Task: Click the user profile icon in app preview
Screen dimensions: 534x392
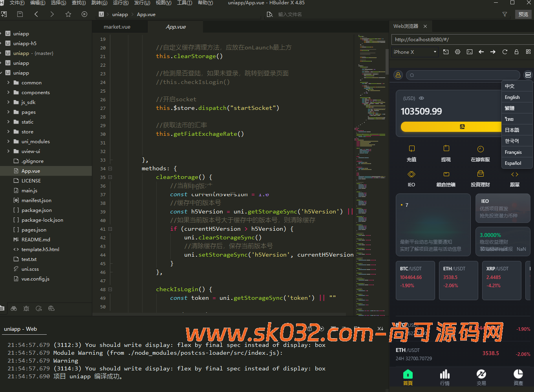Action: 398,75
